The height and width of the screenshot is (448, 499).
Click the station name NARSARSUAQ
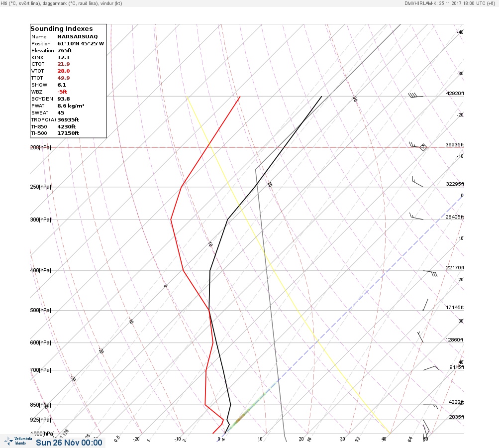pos(77,37)
